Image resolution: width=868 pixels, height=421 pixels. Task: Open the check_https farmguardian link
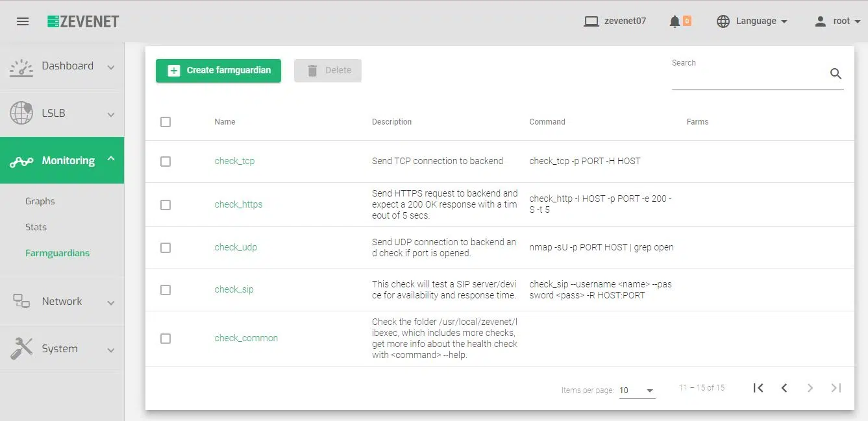[238, 205]
